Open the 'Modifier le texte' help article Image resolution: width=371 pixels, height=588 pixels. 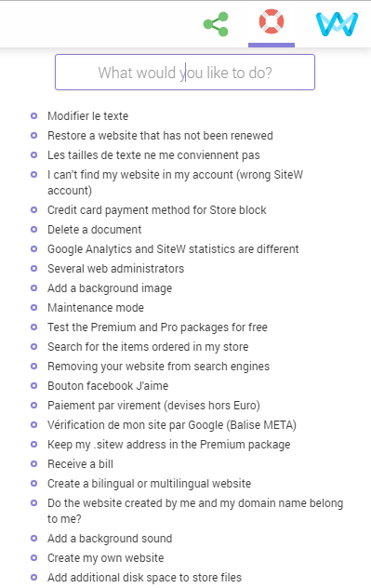(x=87, y=116)
